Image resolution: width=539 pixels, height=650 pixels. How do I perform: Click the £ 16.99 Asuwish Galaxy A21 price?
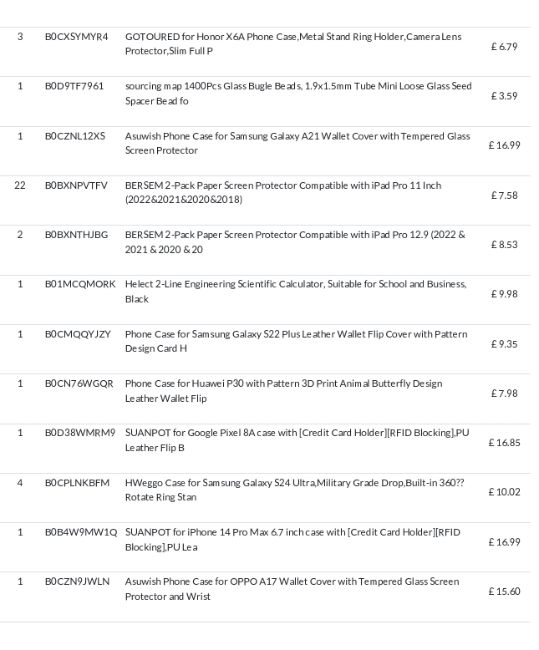point(504,145)
